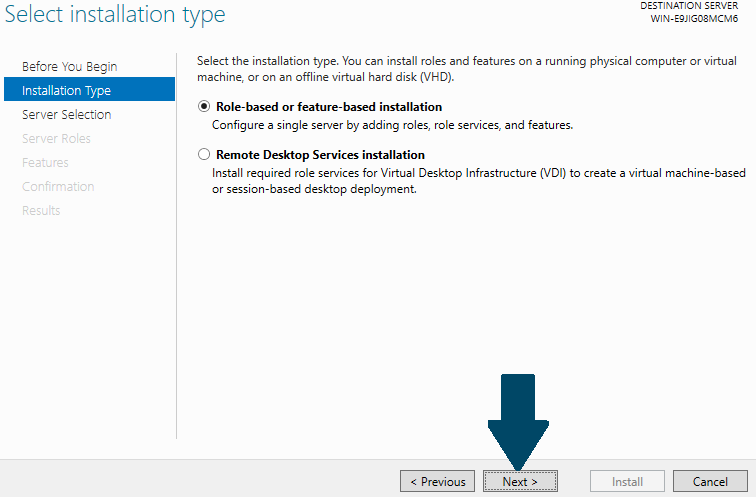The height and width of the screenshot is (497, 756).
Task: Go to the Before You Begin step
Action: (69, 66)
